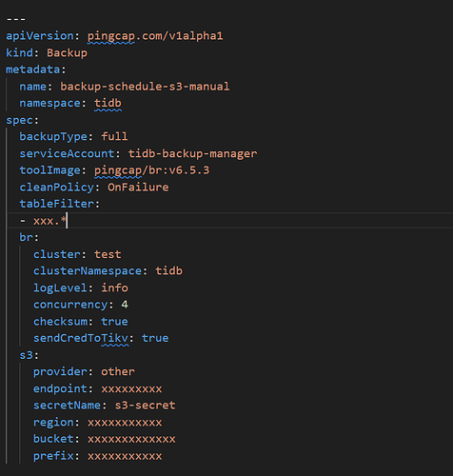Image resolution: width=453 pixels, height=476 pixels.
Task: Click the s3 section key
Action: click(x=26, y=355)
